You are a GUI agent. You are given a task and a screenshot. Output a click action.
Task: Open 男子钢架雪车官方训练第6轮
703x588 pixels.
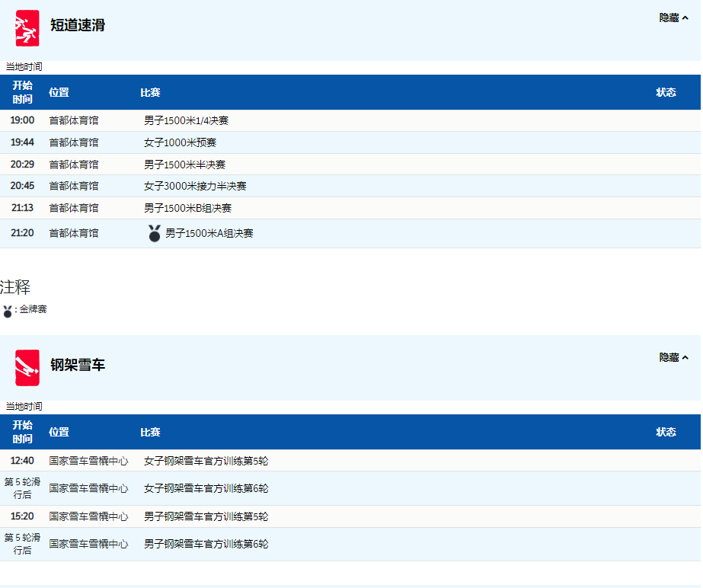(x=206, y=544)
